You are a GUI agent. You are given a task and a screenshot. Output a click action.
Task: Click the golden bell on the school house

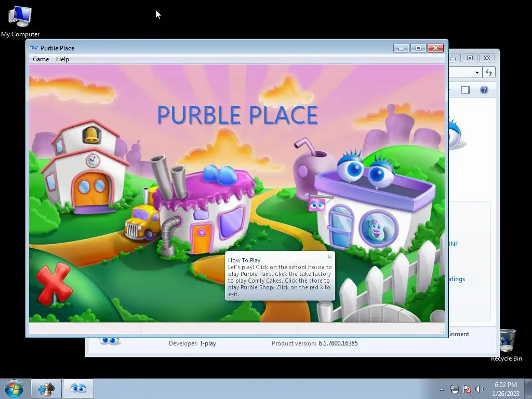point(91,135)
